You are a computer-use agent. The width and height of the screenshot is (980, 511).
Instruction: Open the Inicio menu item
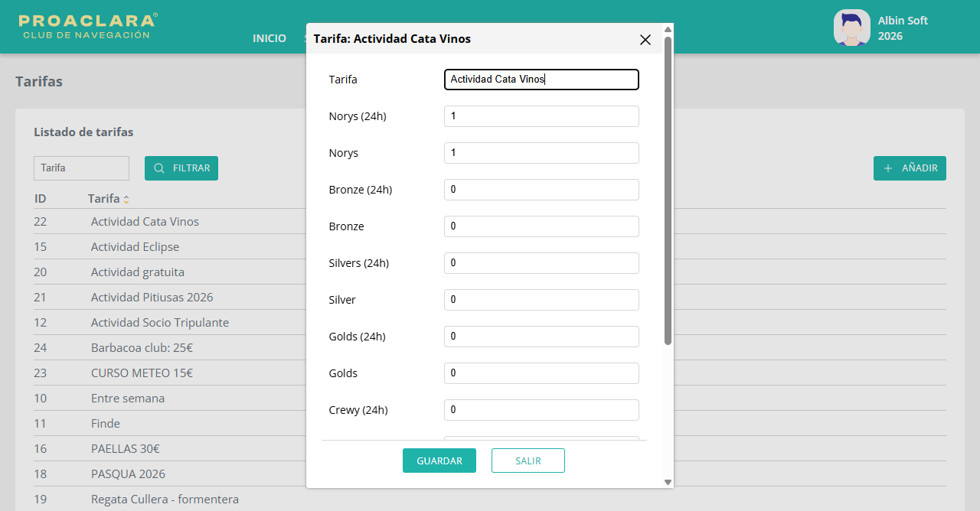269,38
